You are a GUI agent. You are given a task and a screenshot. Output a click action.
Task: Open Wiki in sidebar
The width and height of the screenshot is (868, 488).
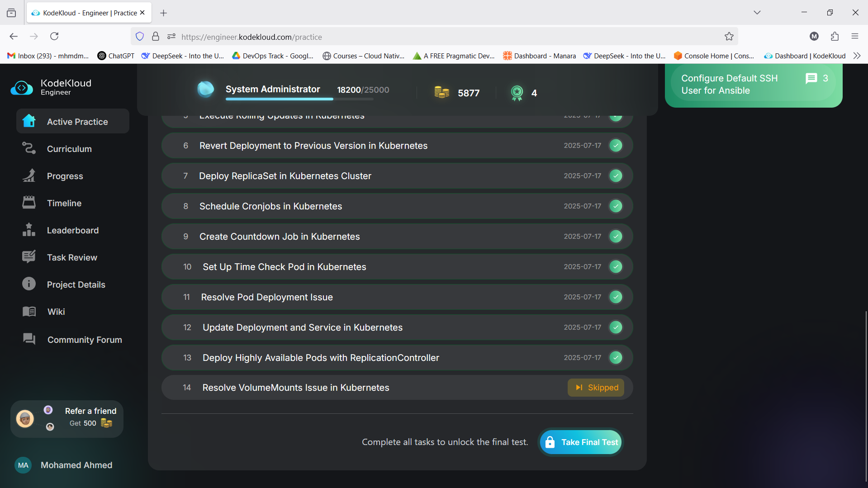tap(73, 312)
